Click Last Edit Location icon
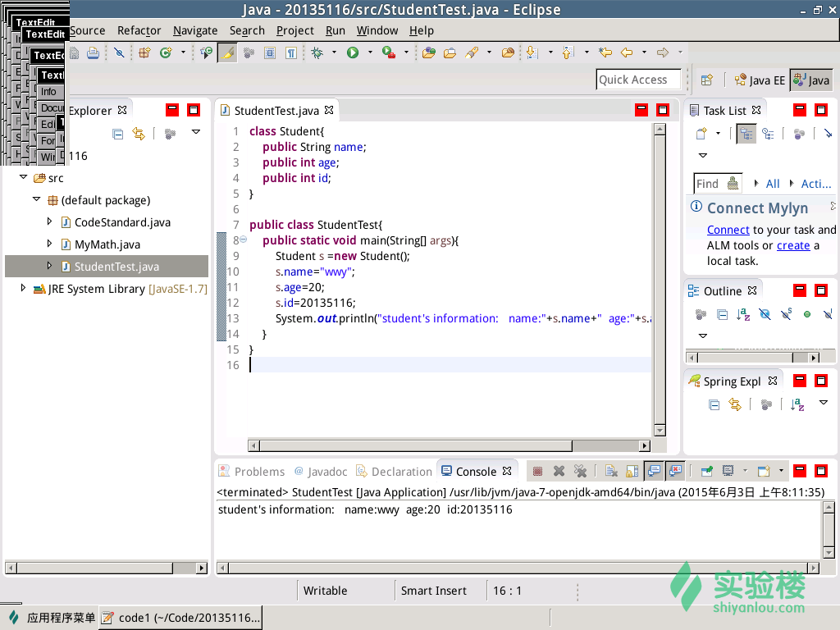The width and height of the screenshot is (840, 630). point(605,52)
